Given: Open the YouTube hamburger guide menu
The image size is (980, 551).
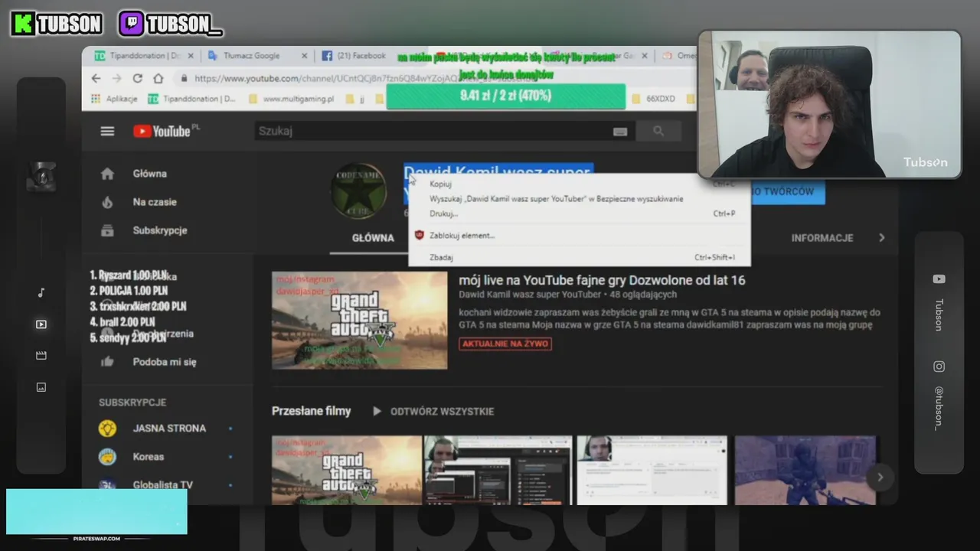Looking at the screenshot, I should pyautogui.click(x=107, y=131).
